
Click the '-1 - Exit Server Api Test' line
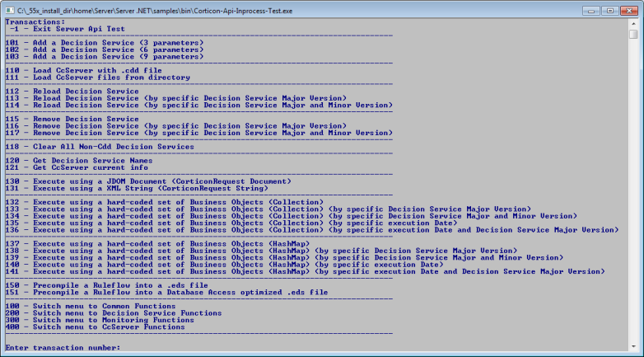point(68,29)
